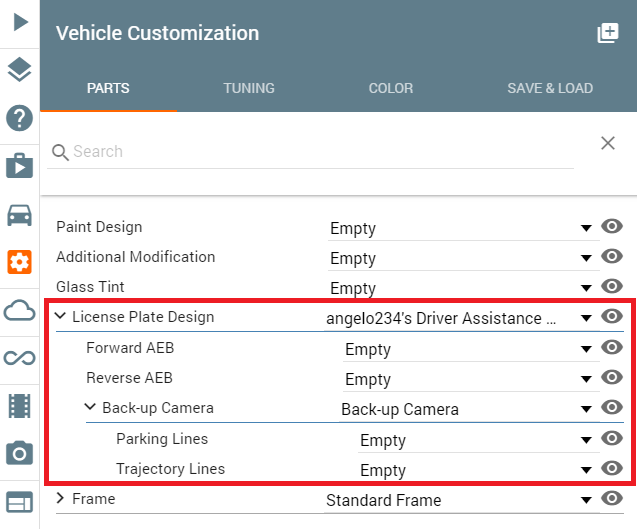Open the SAVE & LOAD tab
637x529 pixels.
(549, 88)
